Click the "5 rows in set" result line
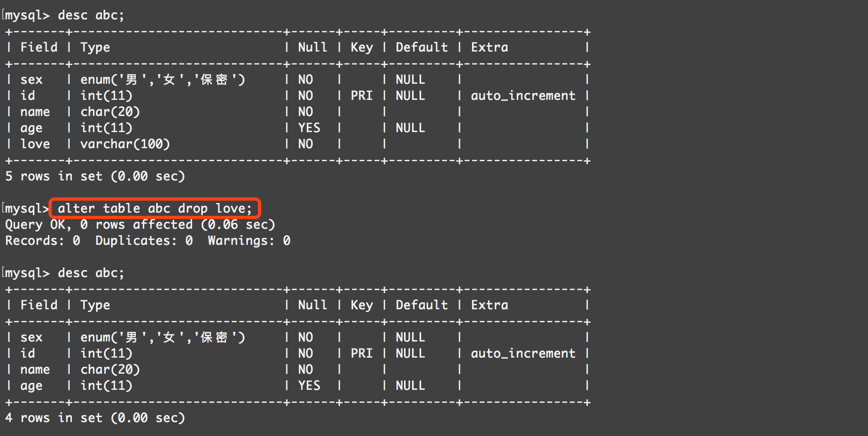The width and height of the screenshot is (868, 436). coord(95,176)
